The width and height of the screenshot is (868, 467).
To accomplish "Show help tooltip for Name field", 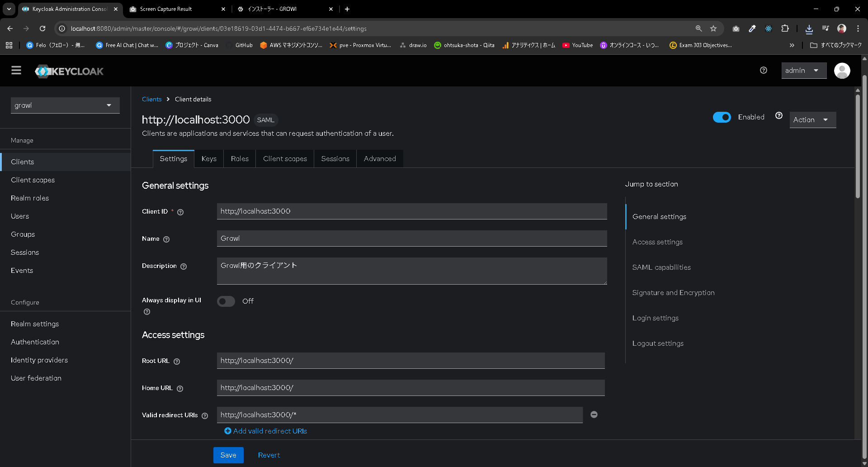I will pyautogui.click(x=166, y=239).
